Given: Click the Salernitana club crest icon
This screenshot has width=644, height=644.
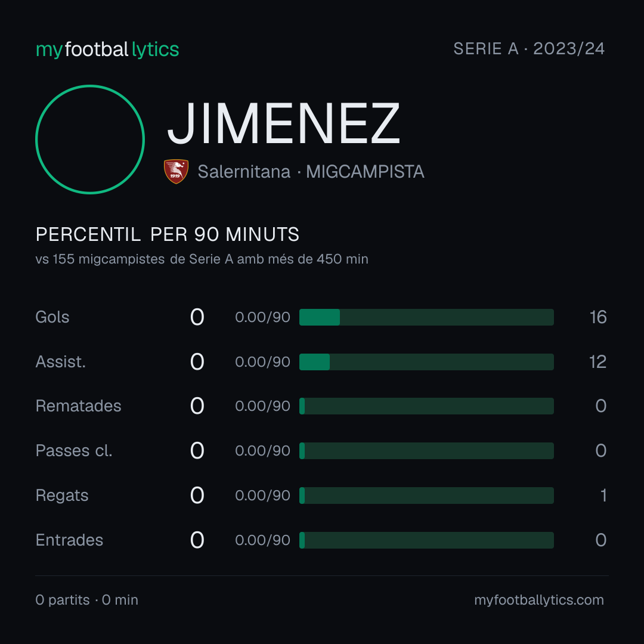Looking at the screenshot, I should point(176,171).
